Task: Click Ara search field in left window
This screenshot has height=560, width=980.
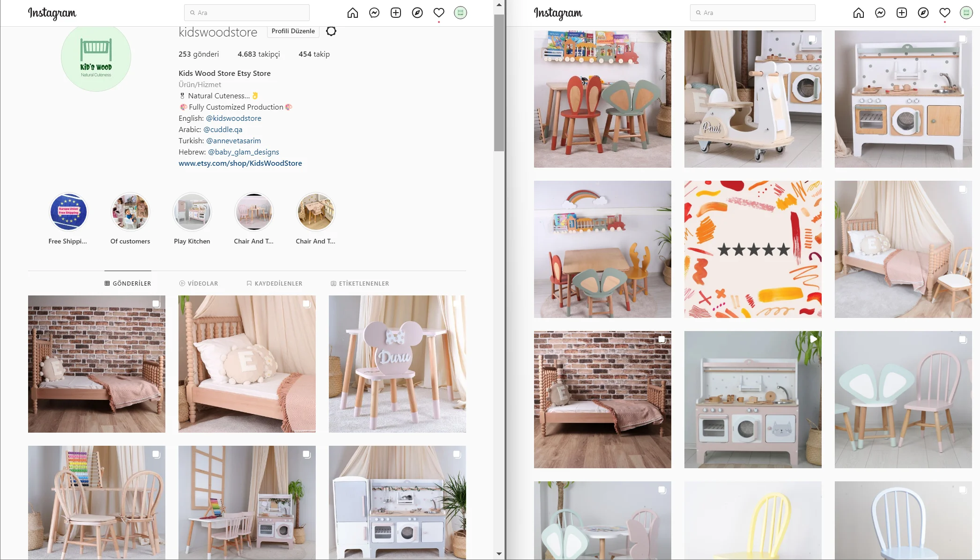Action: coord(247,13)
